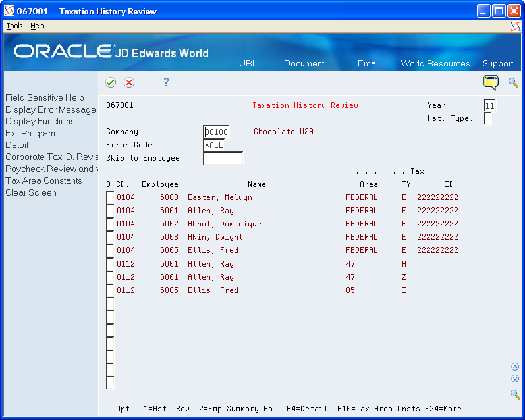525x420 pixels.
Task: Select Field Sensitive Help in sidebar
Action: (x=45, y=97)
